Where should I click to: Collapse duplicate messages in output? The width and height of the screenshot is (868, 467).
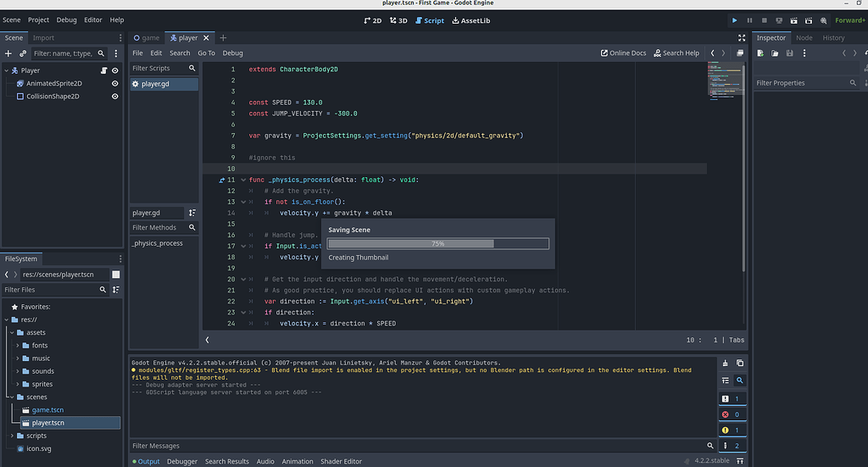(726, 381)
